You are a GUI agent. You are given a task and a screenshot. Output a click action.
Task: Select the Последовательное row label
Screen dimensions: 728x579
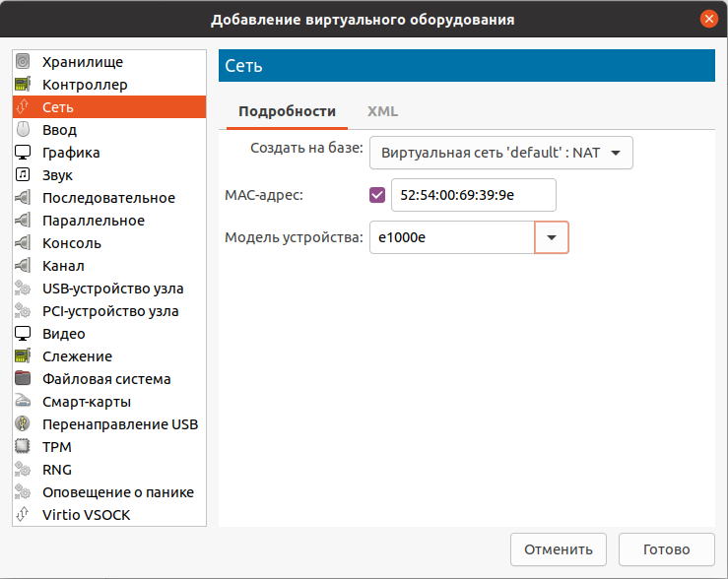[108, 198]
